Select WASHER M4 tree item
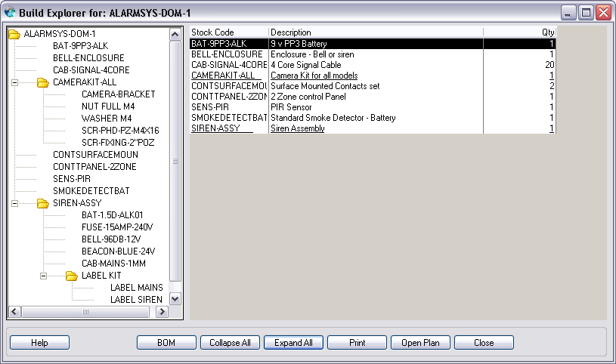Screen dimensions: 616x364 point(107,119)
